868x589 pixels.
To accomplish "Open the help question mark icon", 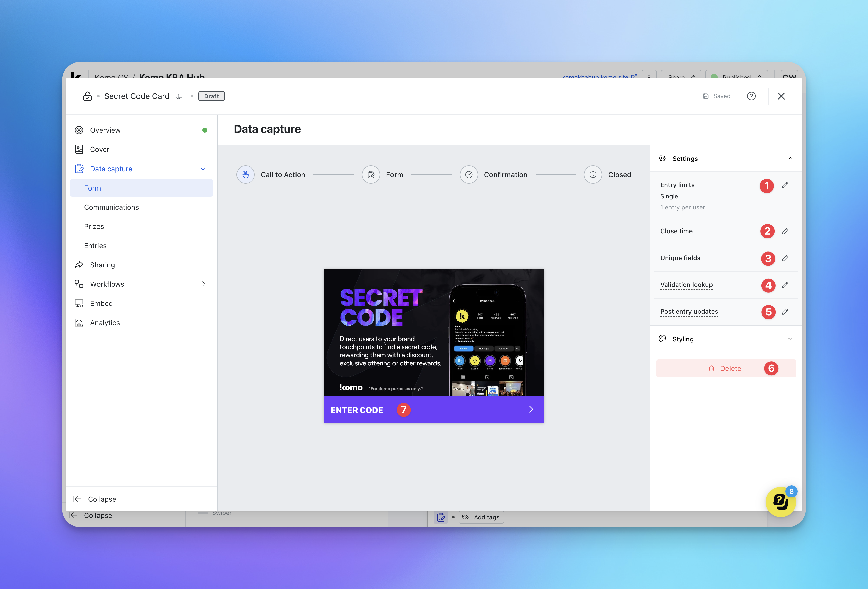I will [x=751, y=96].
